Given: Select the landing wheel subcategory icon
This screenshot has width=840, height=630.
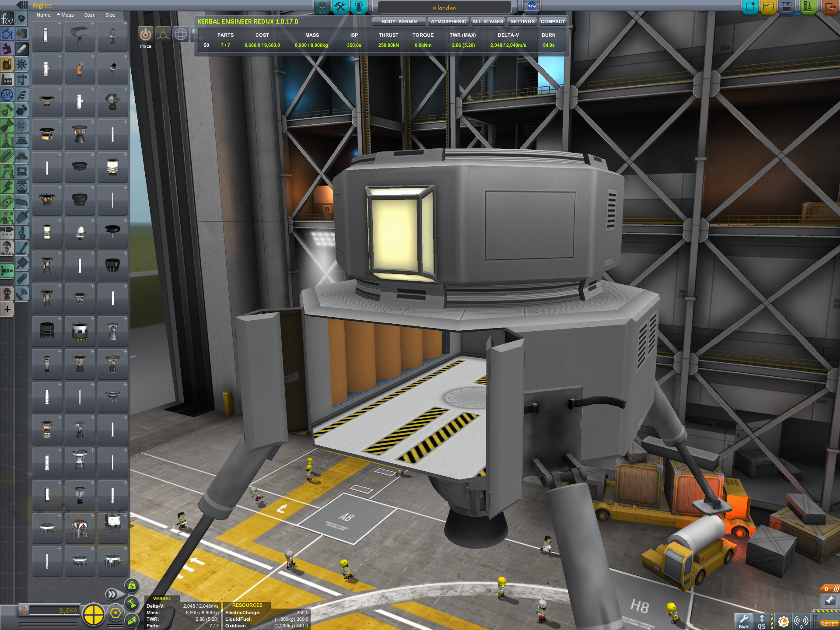Looking at the screenshot, I should pyautogui.click(x=21, y=233).
